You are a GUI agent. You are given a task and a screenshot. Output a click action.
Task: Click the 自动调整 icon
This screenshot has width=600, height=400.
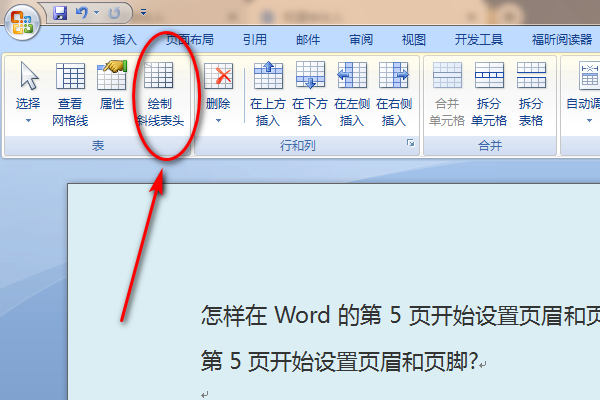coord(589,75)
